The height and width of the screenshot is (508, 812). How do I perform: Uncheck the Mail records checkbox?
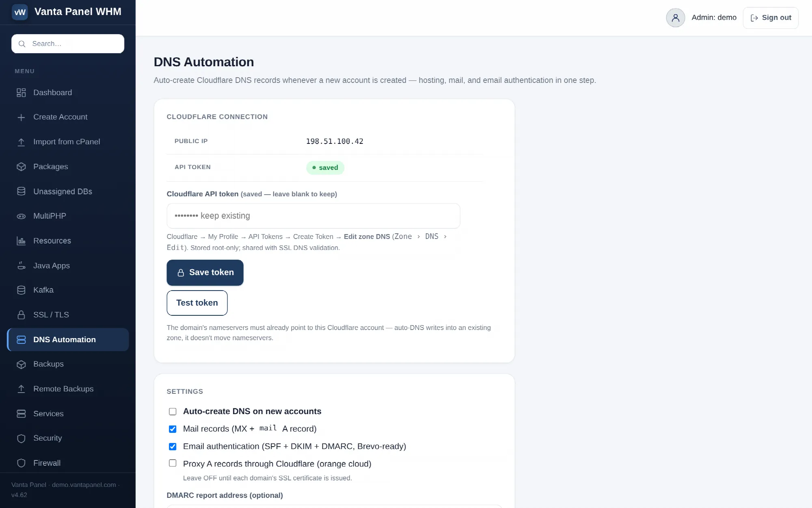(x=173, y=429)
